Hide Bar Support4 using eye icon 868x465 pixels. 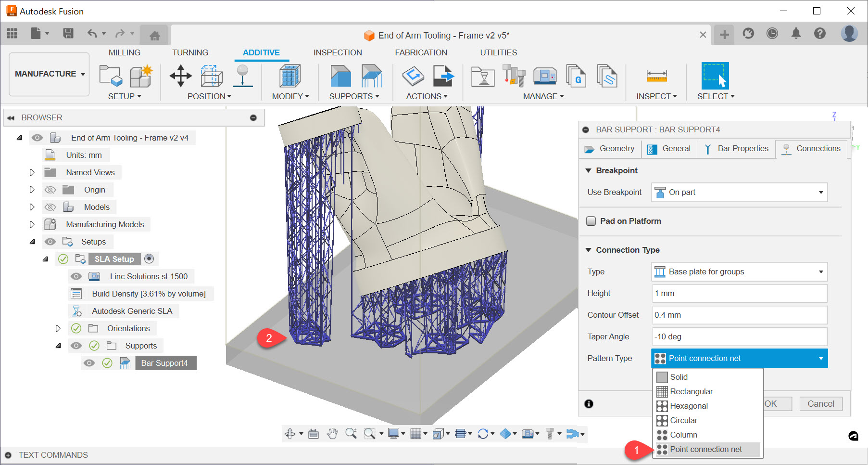coord(89,363)
